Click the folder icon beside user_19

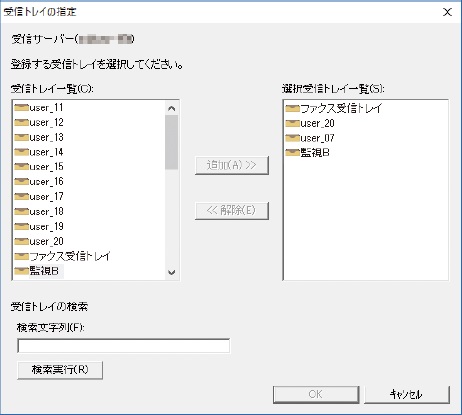point(22,227)
